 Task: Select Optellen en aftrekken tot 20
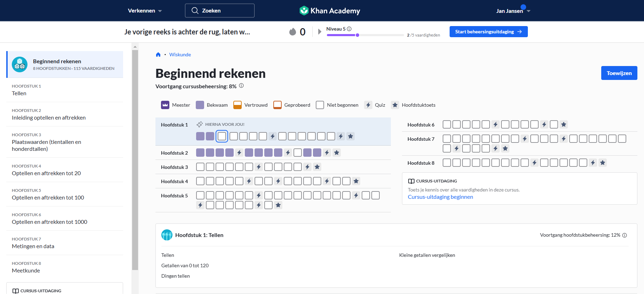65,170
